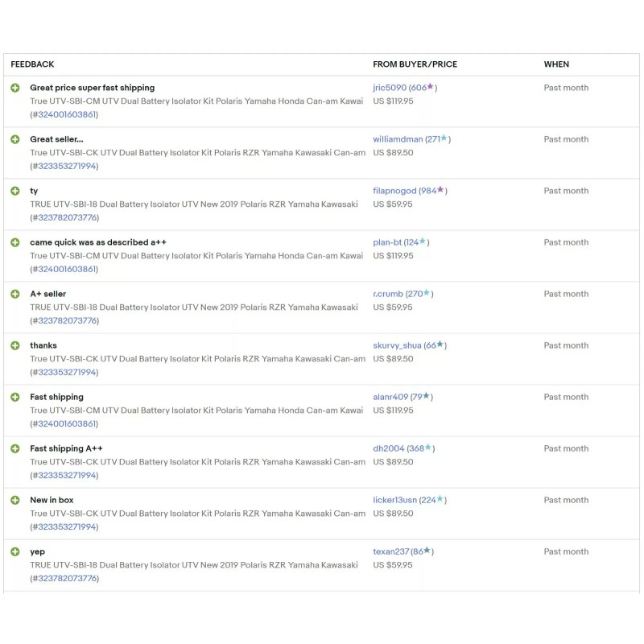
Task: Select 'came quick was as described a++' comment
Action: coord(98,242)
